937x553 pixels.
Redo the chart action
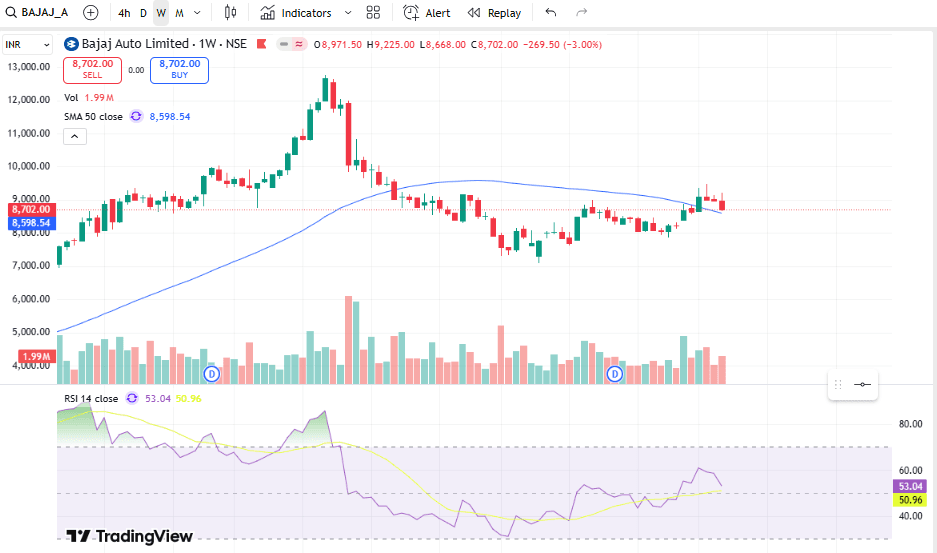(x=581, y=13)
